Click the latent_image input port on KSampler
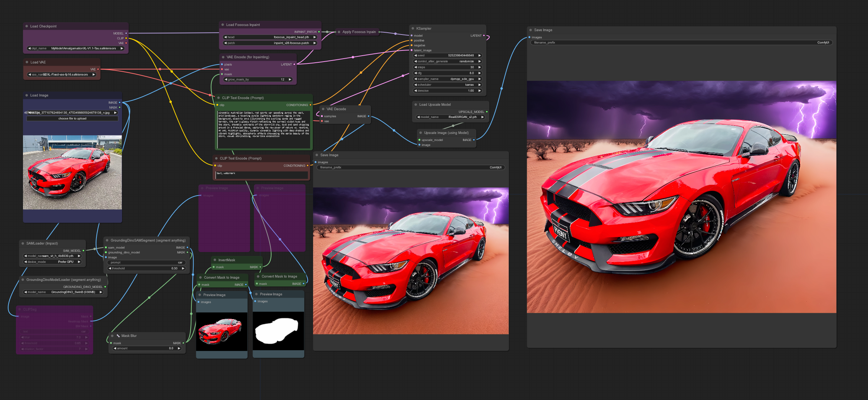This screenshot has height=400, width=868. coord(411,50)
